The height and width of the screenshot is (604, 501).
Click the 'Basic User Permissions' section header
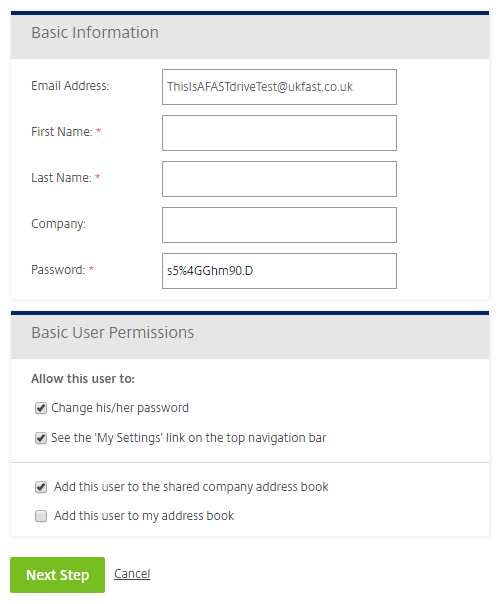click(x=112, y=332)
